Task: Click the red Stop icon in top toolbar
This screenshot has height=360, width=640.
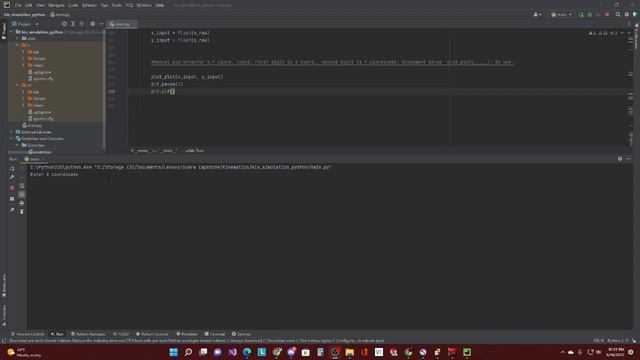Action: pos(607,15)
